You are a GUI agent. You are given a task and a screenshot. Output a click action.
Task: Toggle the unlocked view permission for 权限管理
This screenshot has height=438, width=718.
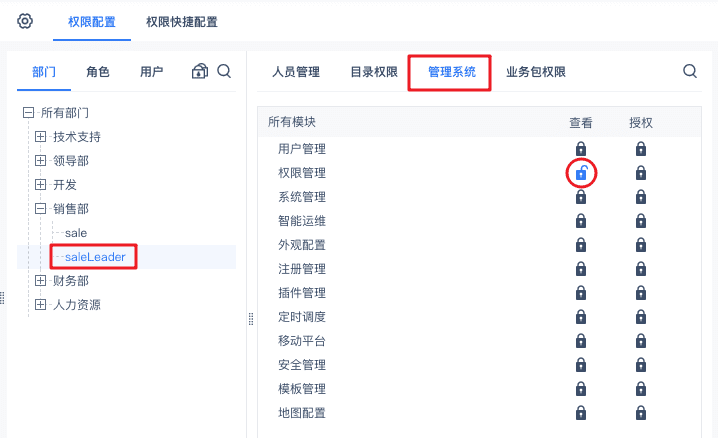pos(581,173)
